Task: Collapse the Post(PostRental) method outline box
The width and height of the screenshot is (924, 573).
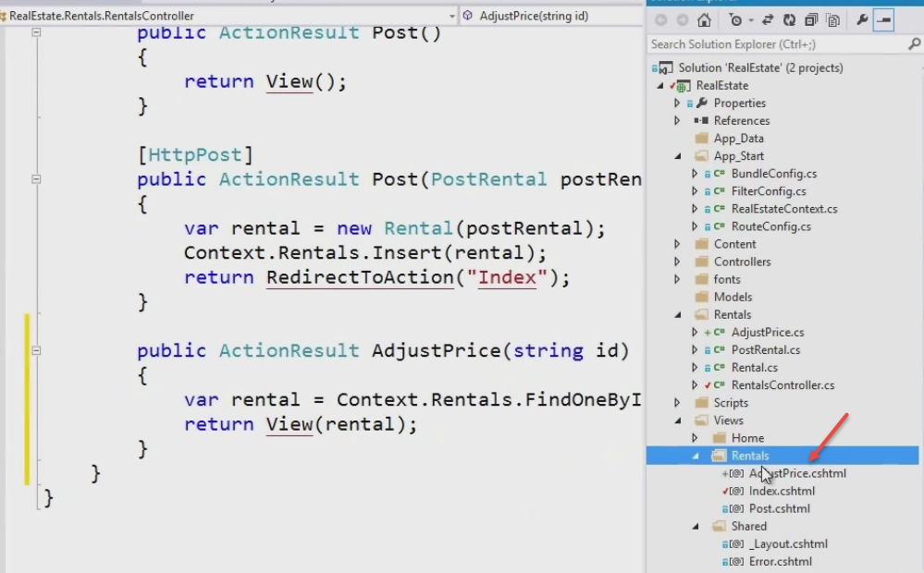Action: pyautogui.click(x=36, y=178)
